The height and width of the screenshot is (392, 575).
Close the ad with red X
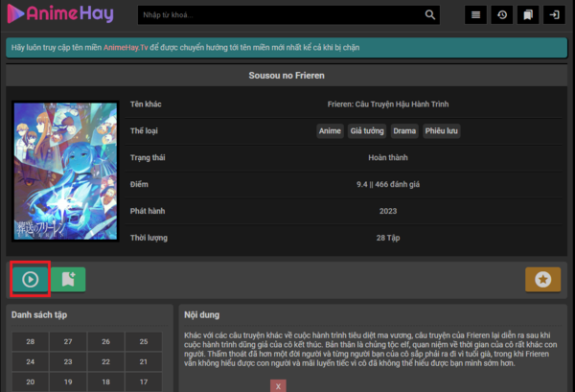(278, 386)
